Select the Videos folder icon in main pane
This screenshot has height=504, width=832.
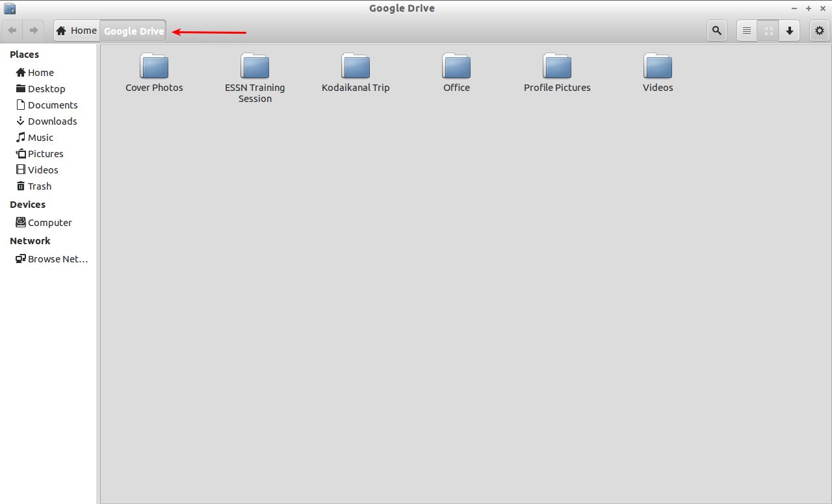tap(658, 66)
